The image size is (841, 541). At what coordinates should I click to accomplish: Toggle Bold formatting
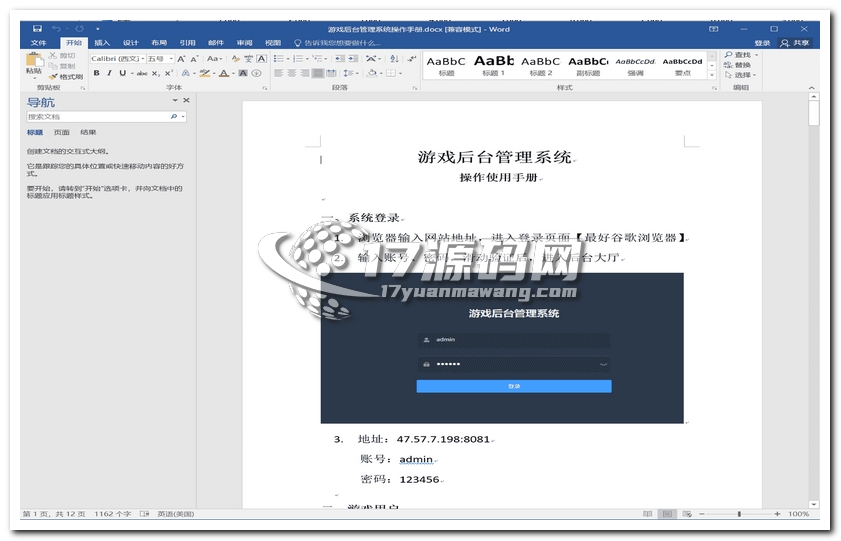point(97,73)
